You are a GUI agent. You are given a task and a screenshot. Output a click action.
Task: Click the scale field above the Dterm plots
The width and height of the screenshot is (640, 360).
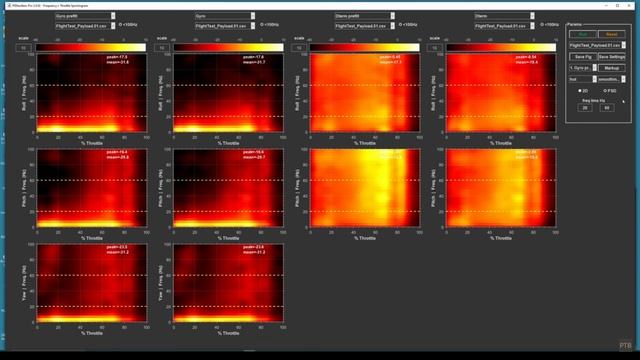pos(435,48)
